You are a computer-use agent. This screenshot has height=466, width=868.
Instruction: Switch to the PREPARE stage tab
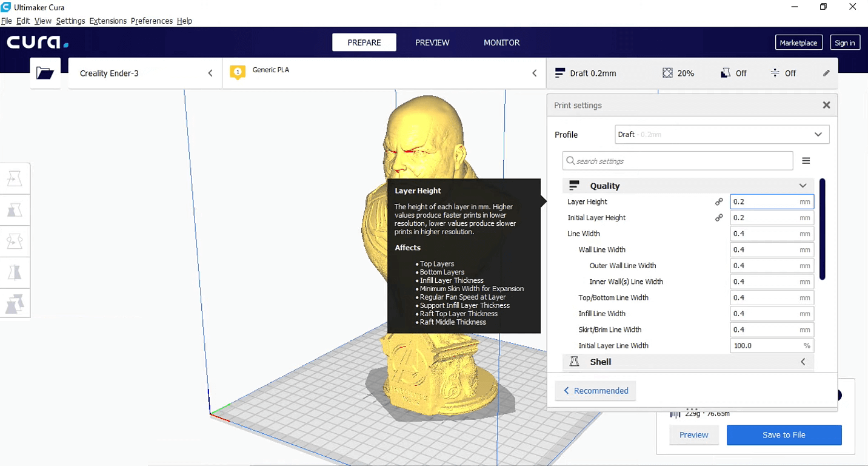point(364,42)
